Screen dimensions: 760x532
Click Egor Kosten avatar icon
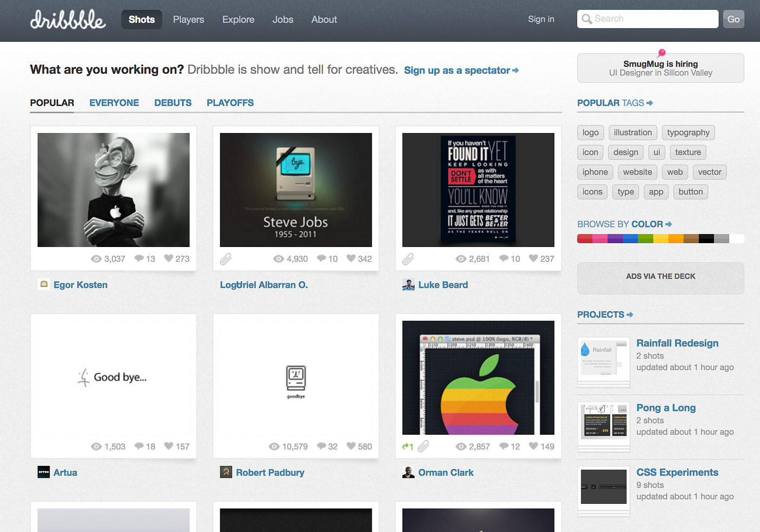[43, 284]
